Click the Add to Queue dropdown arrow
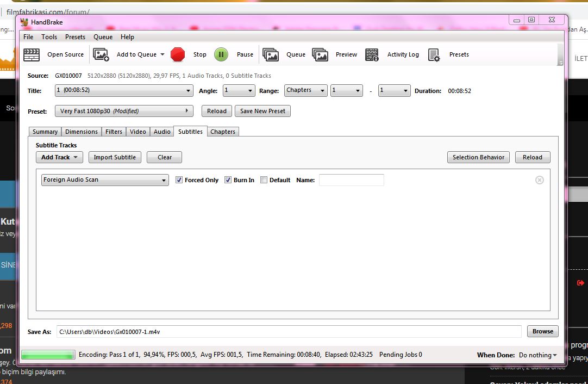Viewport: 588px width, 384px height. (162, 54)
